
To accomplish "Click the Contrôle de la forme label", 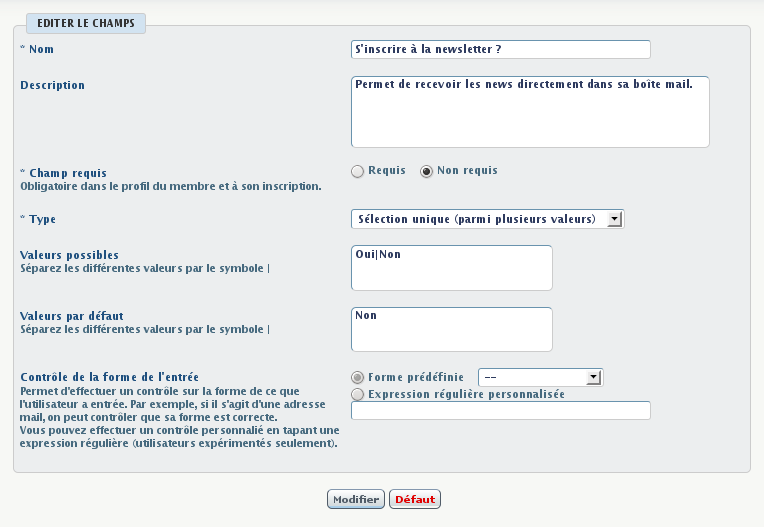I will [x=109, y=377].
